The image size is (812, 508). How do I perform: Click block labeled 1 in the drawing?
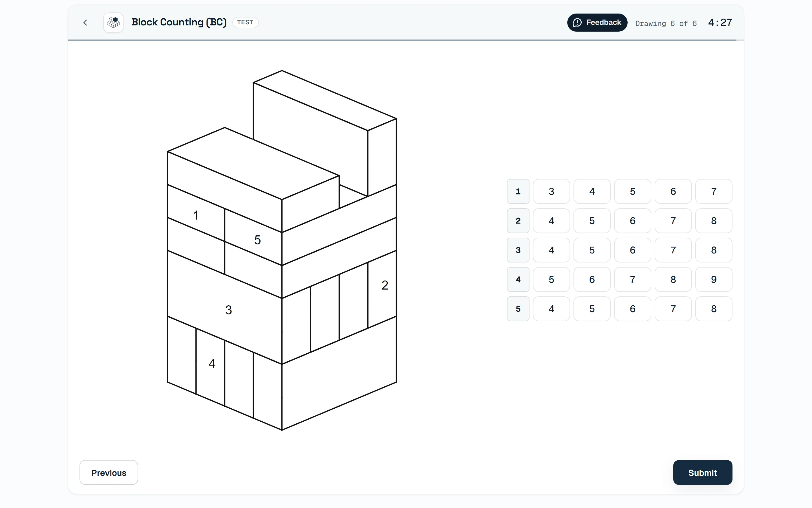196,215
